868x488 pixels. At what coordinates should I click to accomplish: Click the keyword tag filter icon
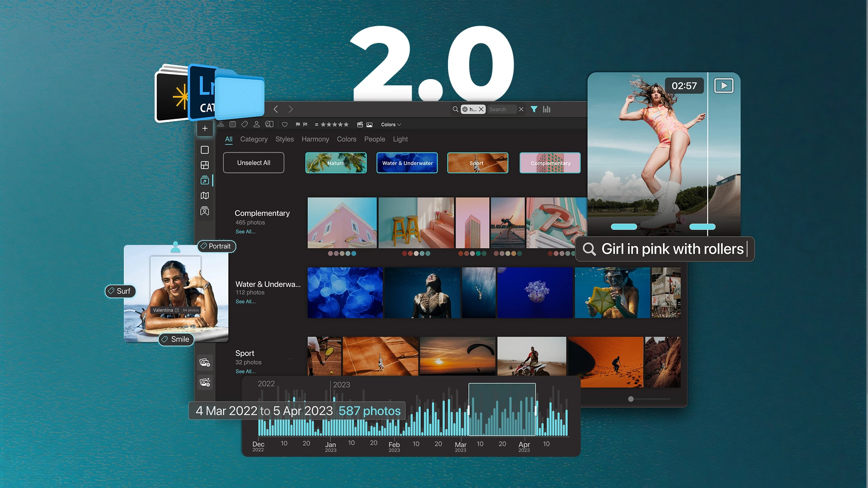pyautogui.click(x=245, y=124)
